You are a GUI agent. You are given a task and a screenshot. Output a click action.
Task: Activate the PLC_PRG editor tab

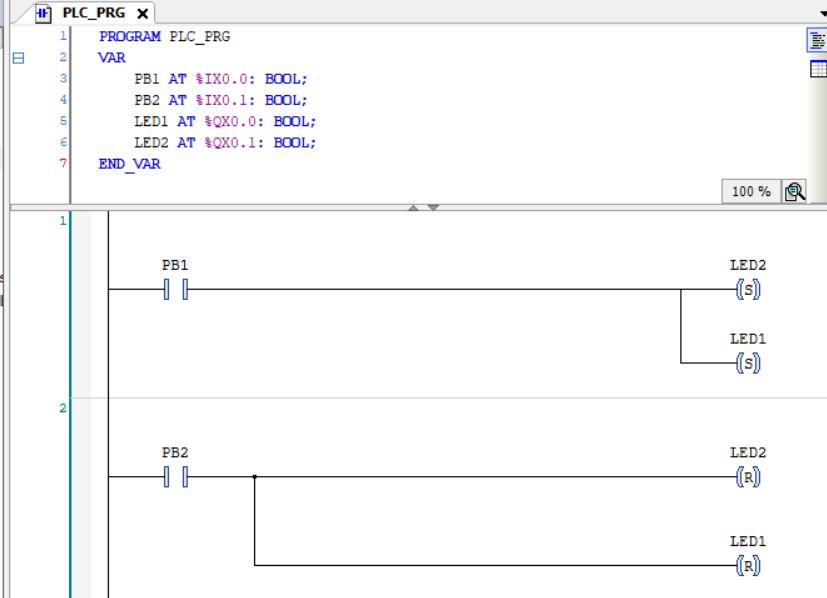click(x=96, y=13)
